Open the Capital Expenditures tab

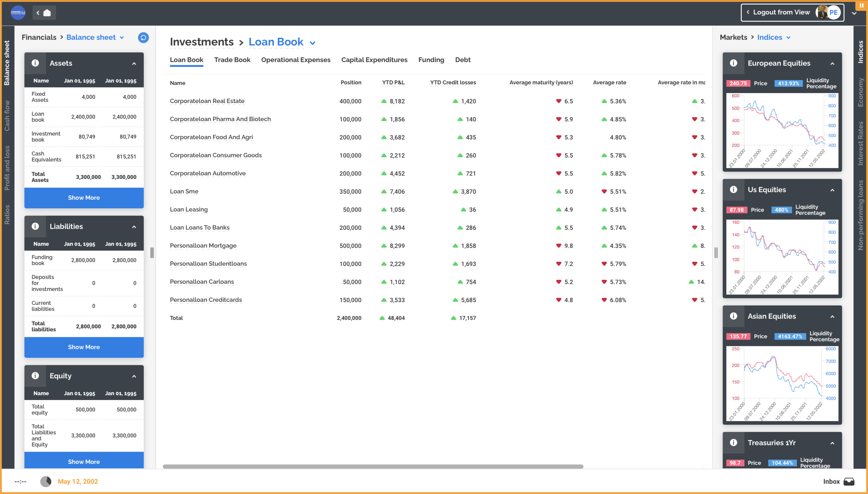374,60
